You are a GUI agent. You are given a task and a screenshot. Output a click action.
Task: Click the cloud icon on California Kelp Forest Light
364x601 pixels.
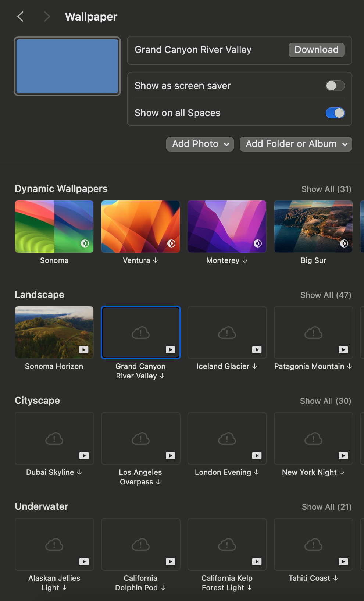(x=227, y=545)
